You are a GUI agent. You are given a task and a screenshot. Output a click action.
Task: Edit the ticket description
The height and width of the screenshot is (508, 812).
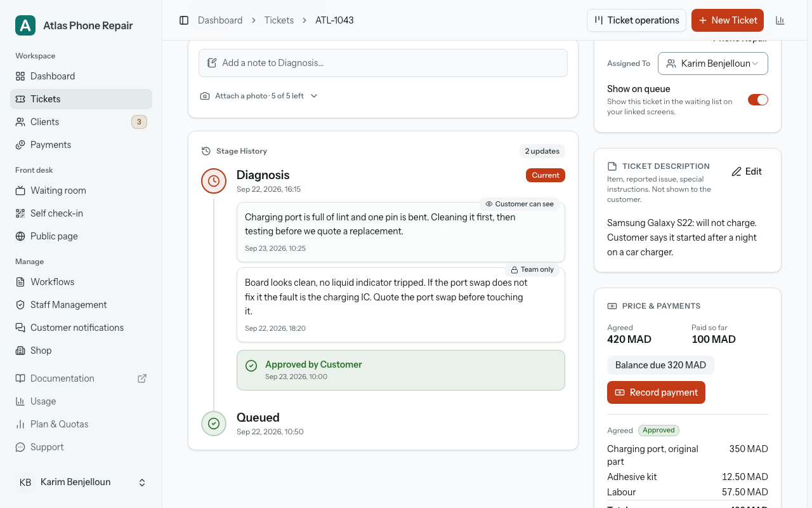(x=747, y=171)
